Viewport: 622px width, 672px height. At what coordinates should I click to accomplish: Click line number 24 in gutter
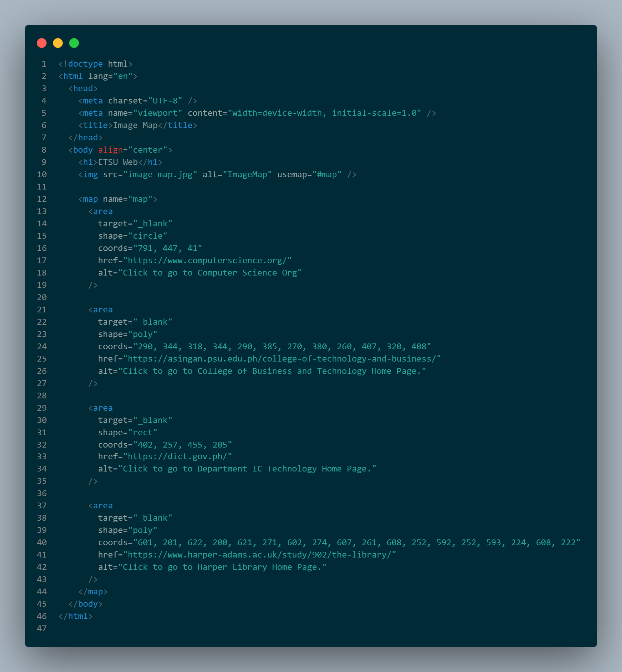tap(42, 347)
